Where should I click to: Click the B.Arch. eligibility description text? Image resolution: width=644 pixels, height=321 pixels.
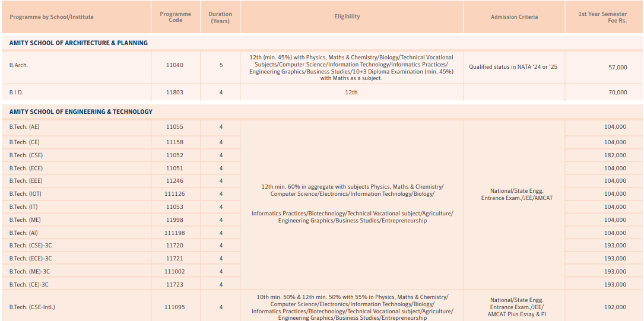coord(351,68)
